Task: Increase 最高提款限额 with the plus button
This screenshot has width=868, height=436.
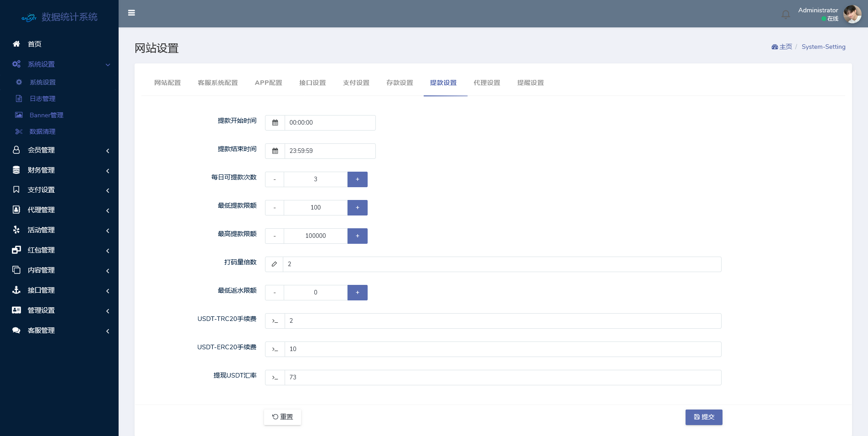Action: (357, 236)
